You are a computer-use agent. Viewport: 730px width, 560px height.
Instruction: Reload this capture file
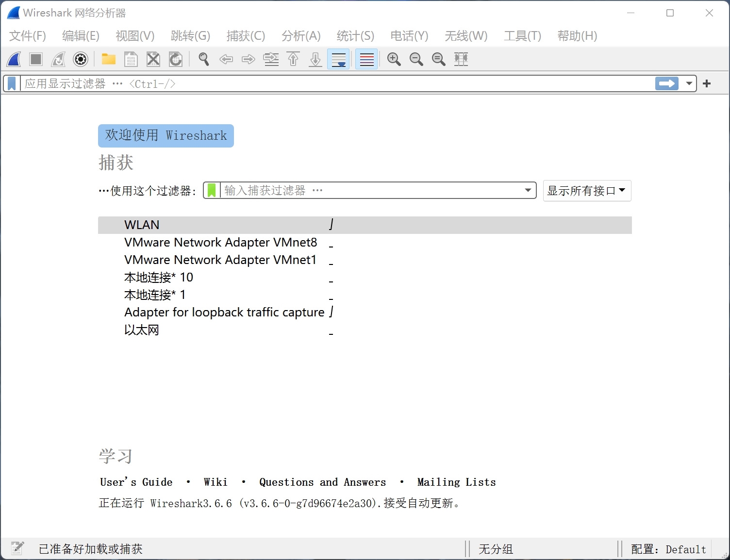(175, 59)
